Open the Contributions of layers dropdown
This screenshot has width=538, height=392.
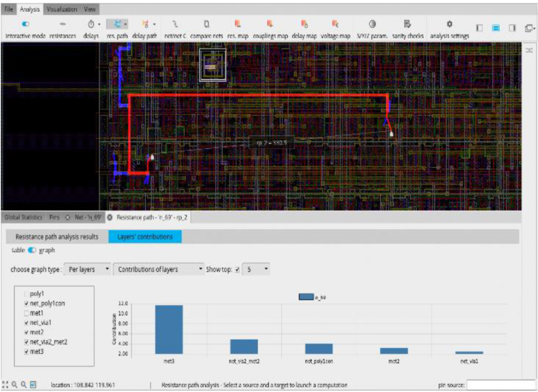pyautogui.click(x=158, y=269)
